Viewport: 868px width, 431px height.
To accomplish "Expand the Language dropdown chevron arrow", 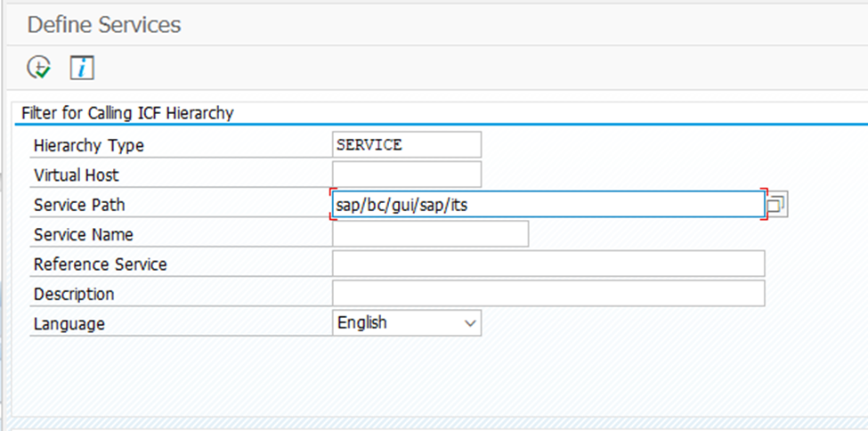I will [470, 323].
